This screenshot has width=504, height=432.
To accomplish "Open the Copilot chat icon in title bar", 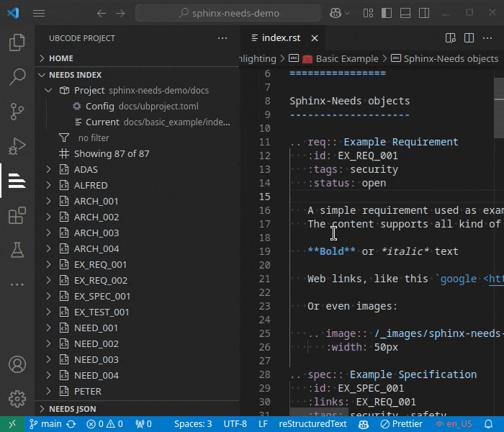I will 336,13.
